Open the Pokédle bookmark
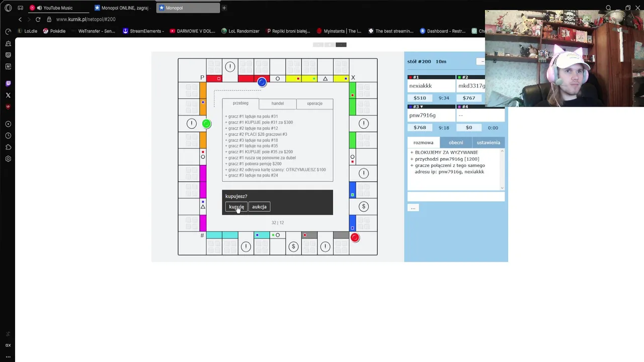This screenshot has width=644, height=362. pos(54,31)
